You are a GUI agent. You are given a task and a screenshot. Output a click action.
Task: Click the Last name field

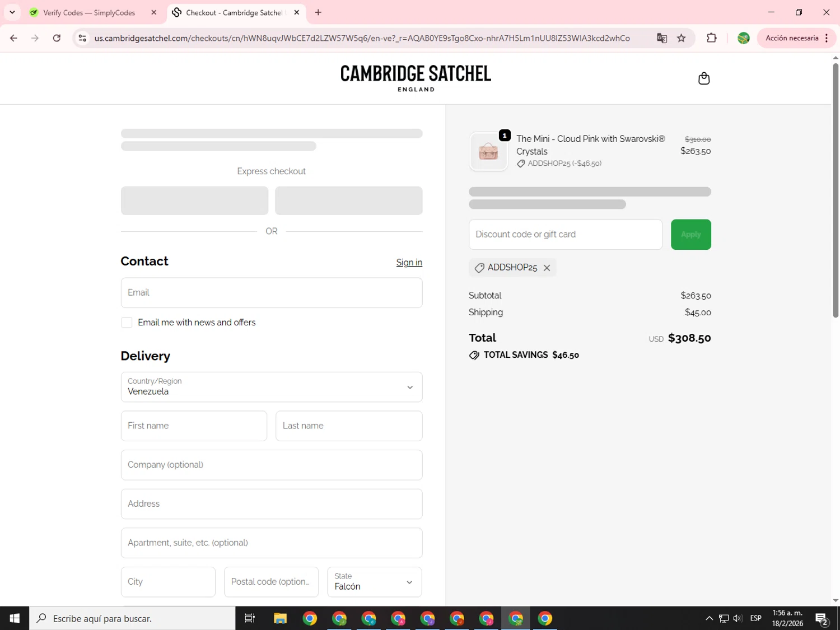coord(349,426)
